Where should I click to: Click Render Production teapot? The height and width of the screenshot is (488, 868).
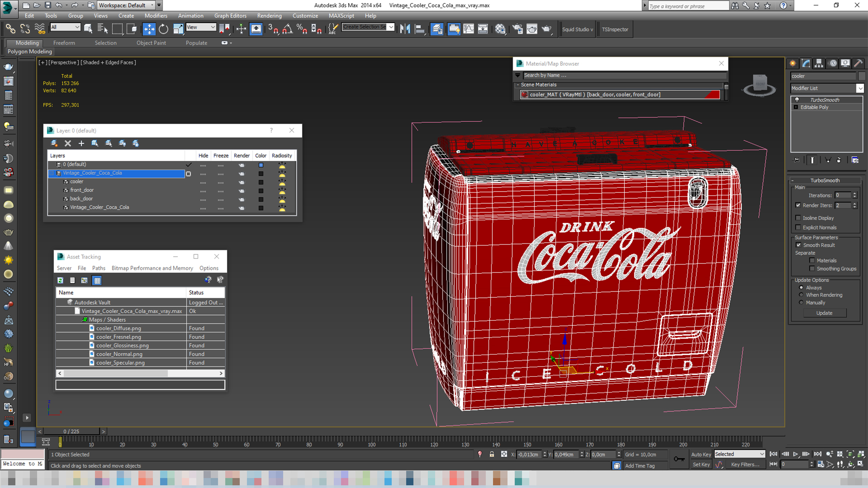(547, 29)
